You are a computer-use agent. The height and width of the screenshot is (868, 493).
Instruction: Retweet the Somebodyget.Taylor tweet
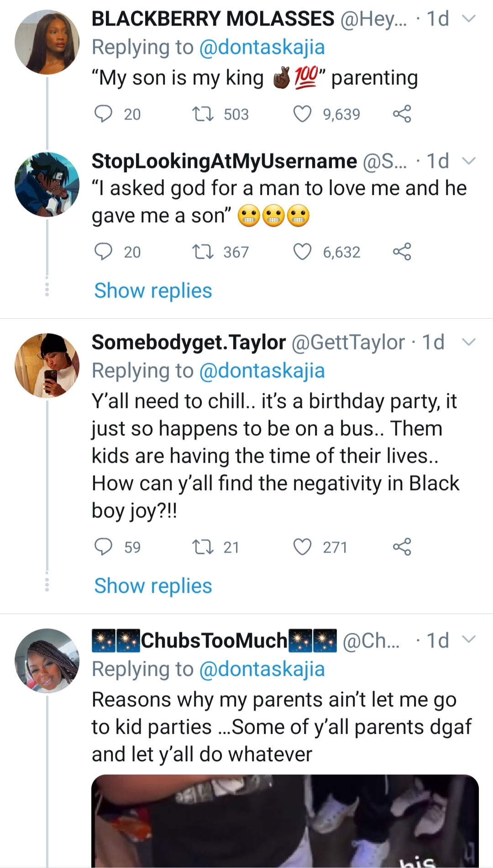click(203, 547)
